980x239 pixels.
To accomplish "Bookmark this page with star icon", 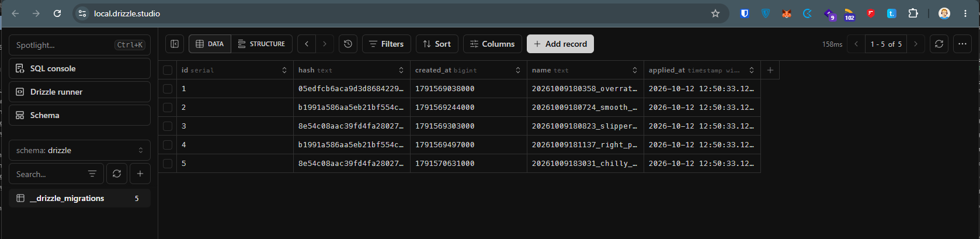I will (x=715, y=13).
